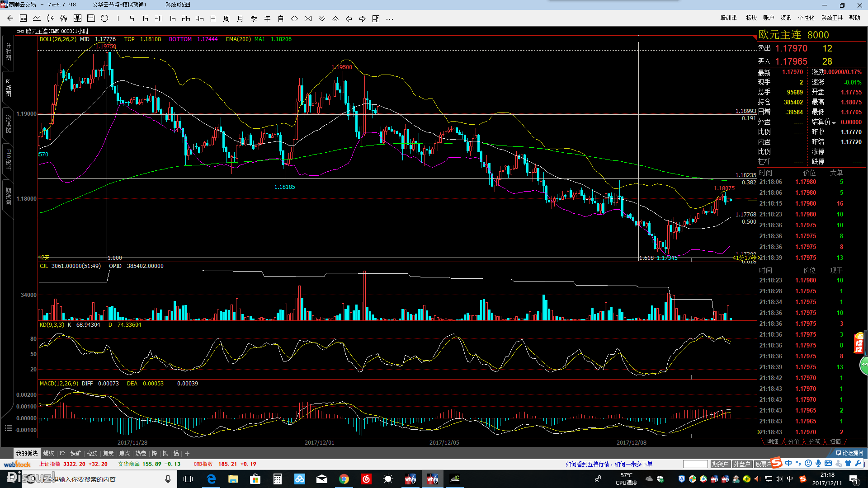Select the 5-minute period button
Viewport: 868px width, 488px height.
(132, 19)
